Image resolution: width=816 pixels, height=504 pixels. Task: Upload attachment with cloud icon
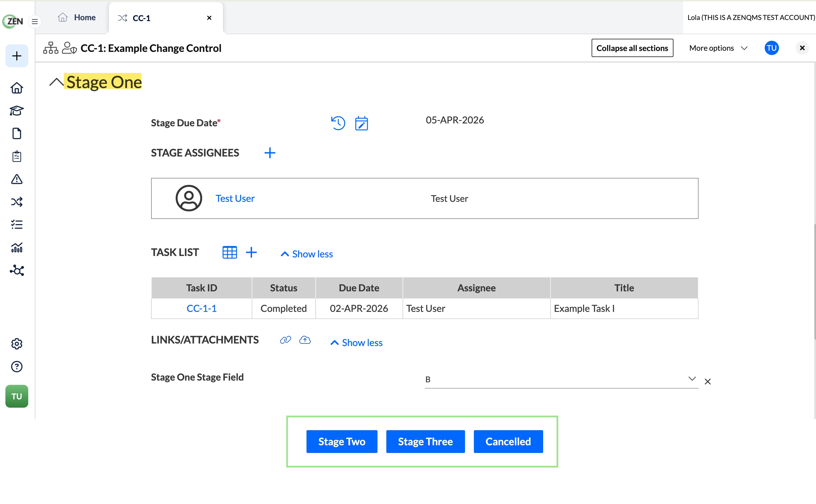305,340
